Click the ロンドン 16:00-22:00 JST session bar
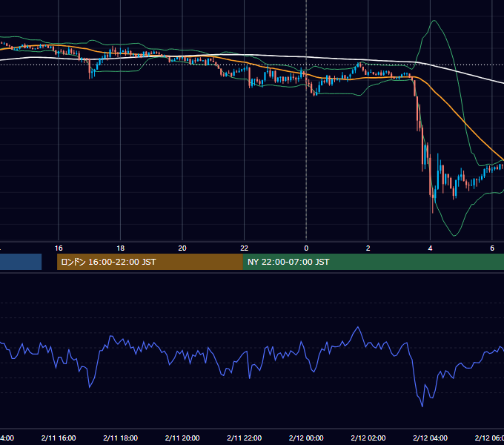This screenshot has width=504, height=445. coord(150,262)
